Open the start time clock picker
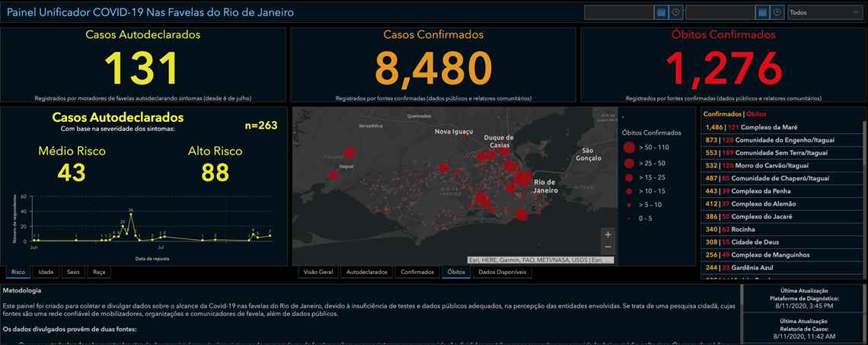 (x=675, y=12)
